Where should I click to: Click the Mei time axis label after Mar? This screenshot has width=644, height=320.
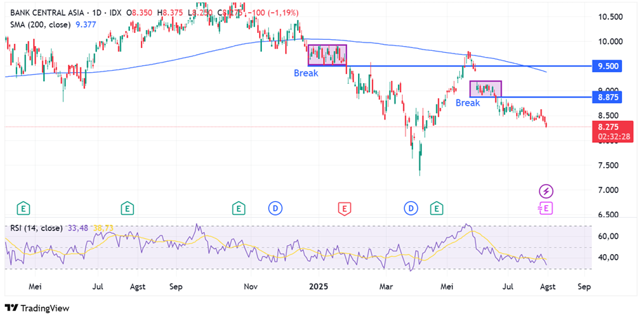[447, 286]
